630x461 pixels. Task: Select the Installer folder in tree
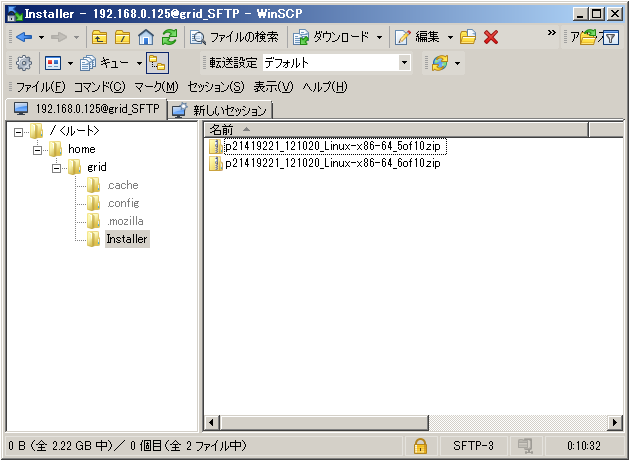coord(127,239)
